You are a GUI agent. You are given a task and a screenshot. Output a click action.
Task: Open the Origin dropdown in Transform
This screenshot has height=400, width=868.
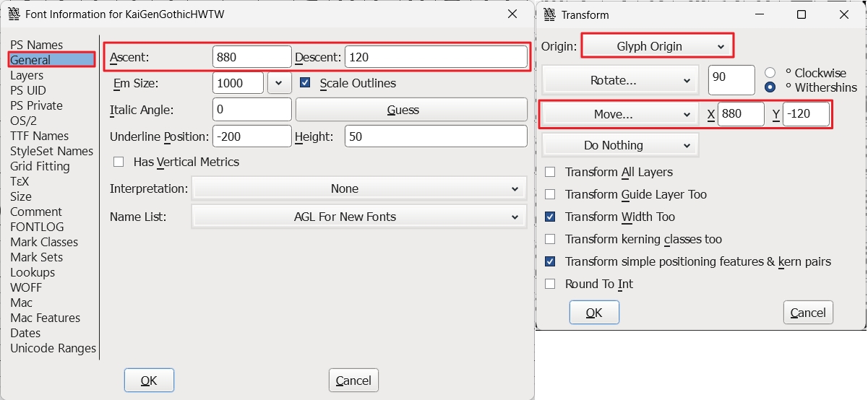pyautogui.click(x=658, y=46)
